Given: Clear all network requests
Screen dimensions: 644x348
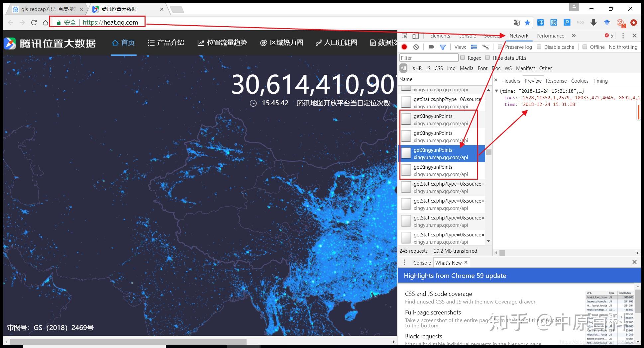Looking at the screenshot, I should (x=416, y=47).
